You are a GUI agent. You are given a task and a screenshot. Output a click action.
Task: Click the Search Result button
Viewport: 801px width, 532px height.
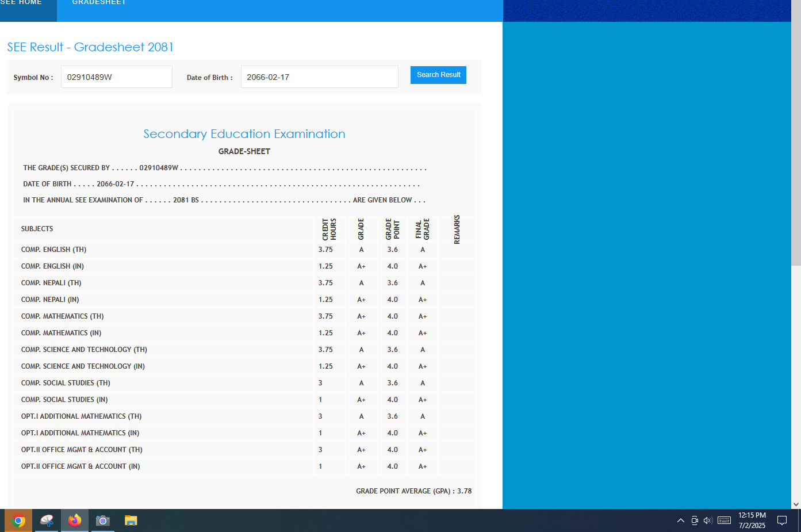pos(438,75)
